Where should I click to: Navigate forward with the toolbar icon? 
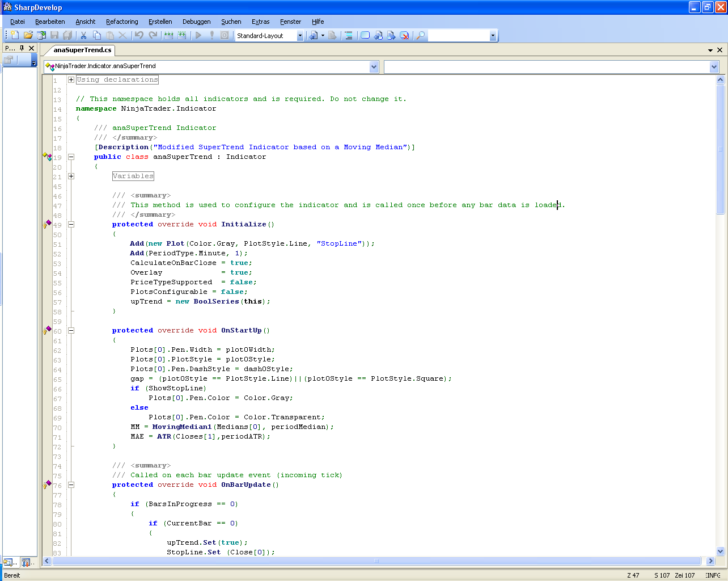pyautogui.click(x=332, y=35)
